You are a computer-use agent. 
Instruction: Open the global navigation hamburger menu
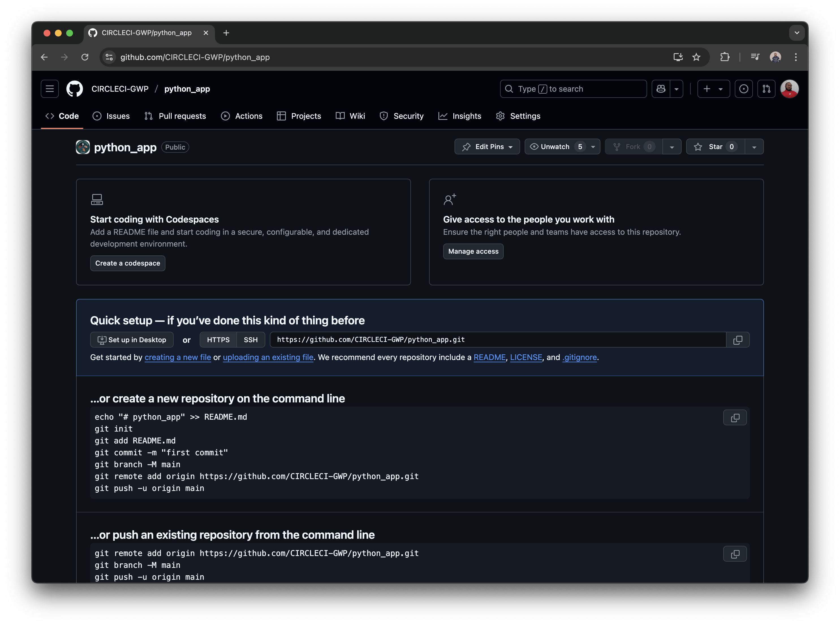(x=49, y=89)
